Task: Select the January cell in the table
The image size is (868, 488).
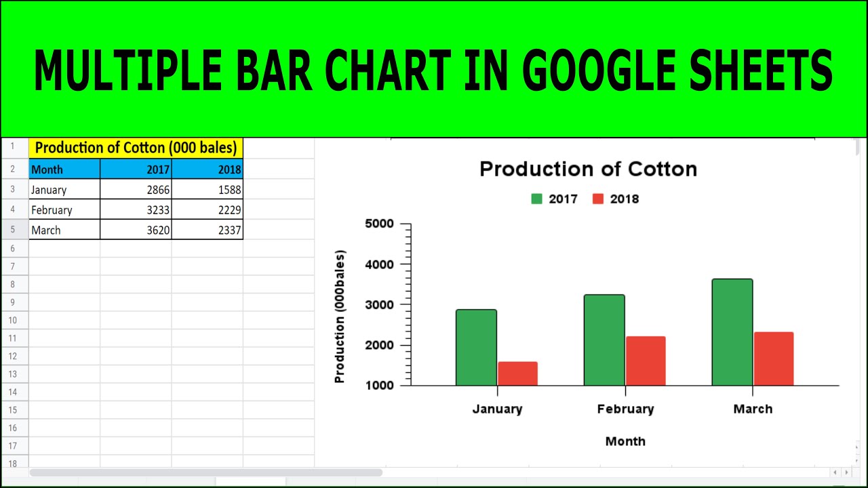Action: pyautogui.click(x=64, y=190)
